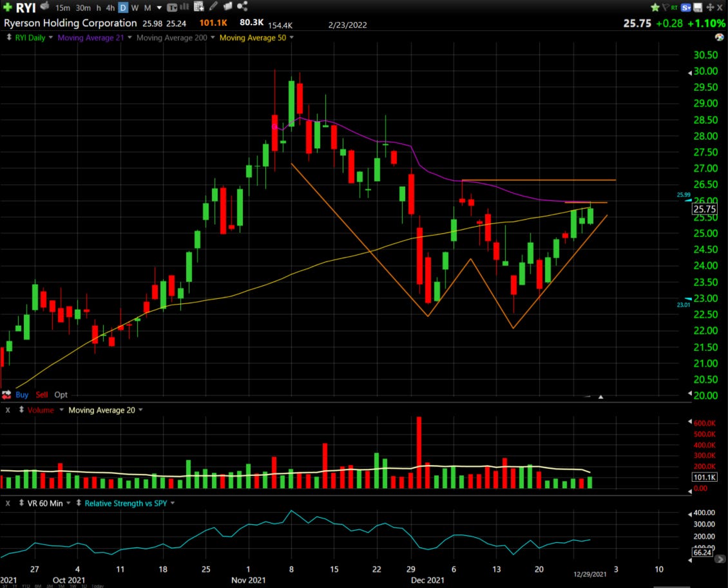Switch to the 15m timeframe
Image resolution: width=728 pixels, height=588 pixels.
(x=62, y=8)
